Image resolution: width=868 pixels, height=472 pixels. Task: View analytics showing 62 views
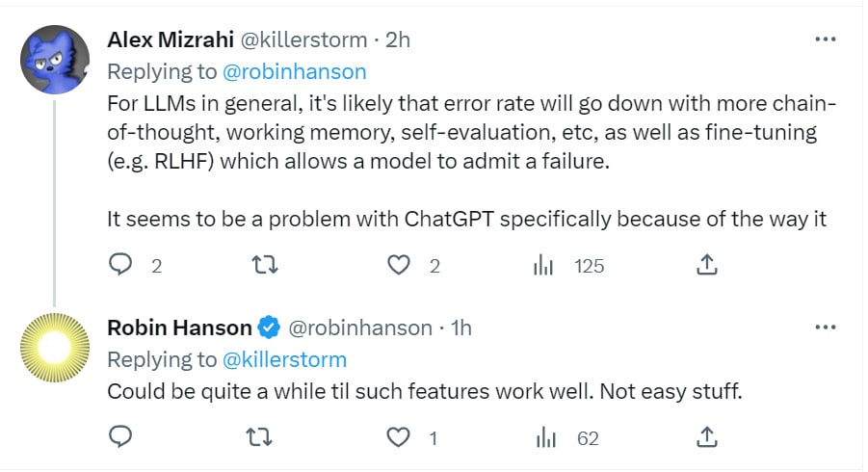(x=545, y=437)
